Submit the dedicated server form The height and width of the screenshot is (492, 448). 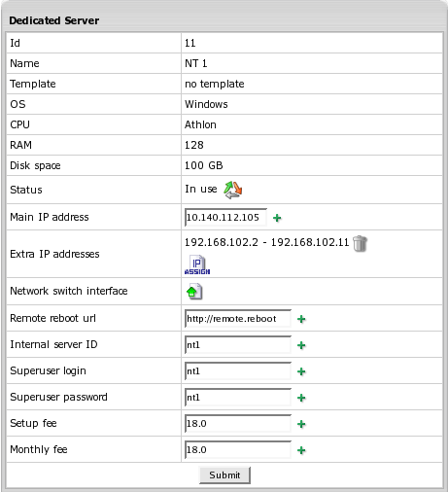click(x=224, y=475)
